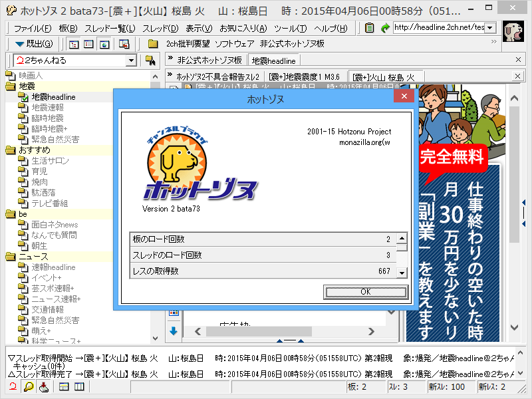Toggle the image preview pane icon
The image size is (532, 399).
(104, 44)
